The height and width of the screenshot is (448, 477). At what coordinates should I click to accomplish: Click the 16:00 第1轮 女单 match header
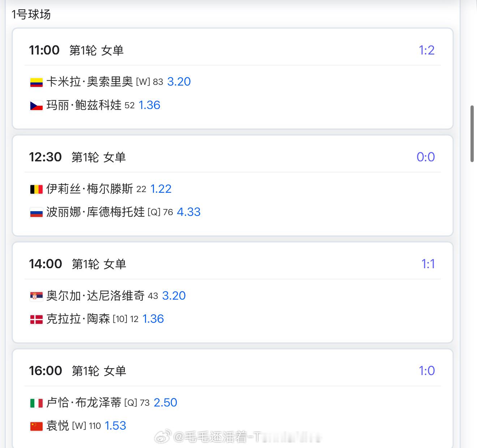(x=78, y=371)
